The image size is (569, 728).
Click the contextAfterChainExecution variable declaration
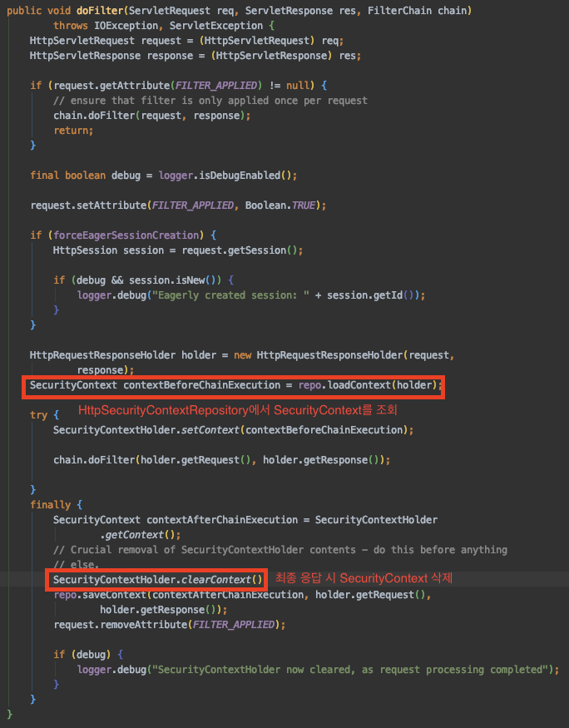tap(222, 519)
